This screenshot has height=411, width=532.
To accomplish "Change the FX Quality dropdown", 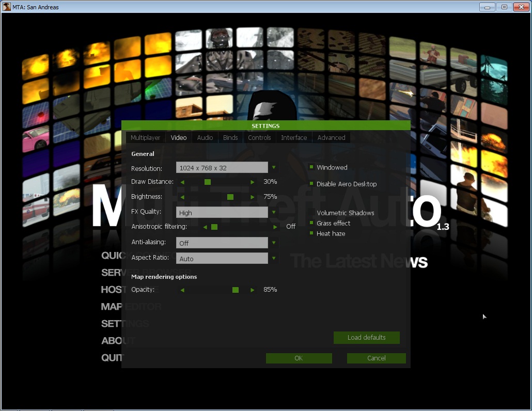I will pyautogui.click(x=274, y=212).
